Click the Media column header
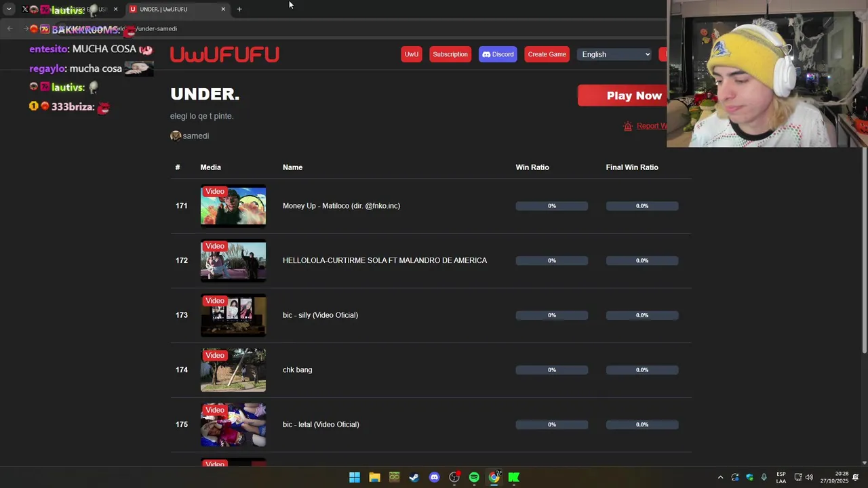 (210, 167)
